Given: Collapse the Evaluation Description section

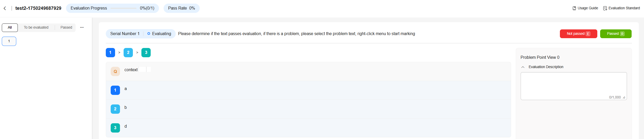Looking at the screenshot, I should pos(523,67).
